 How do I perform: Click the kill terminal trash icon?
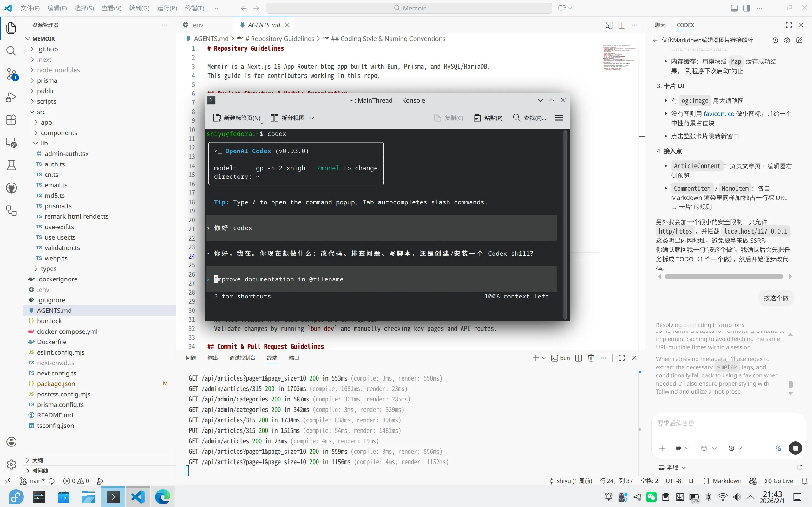coord(591,358)
